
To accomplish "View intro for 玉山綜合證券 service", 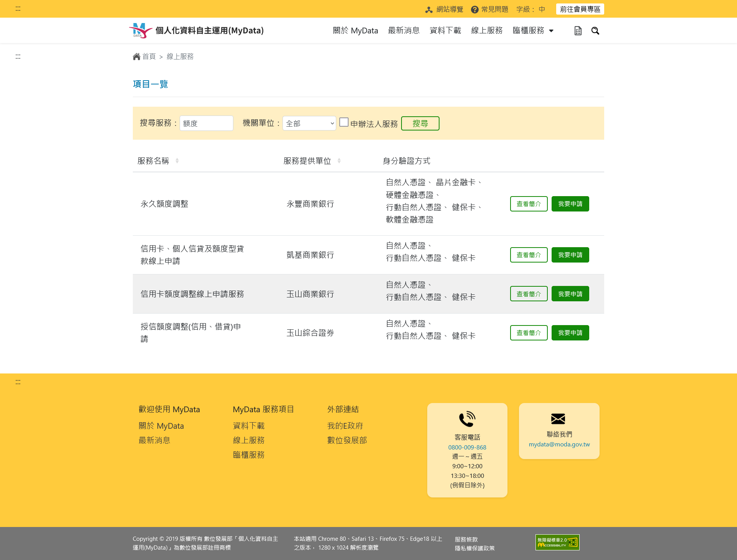I will (x=529, y=333).
